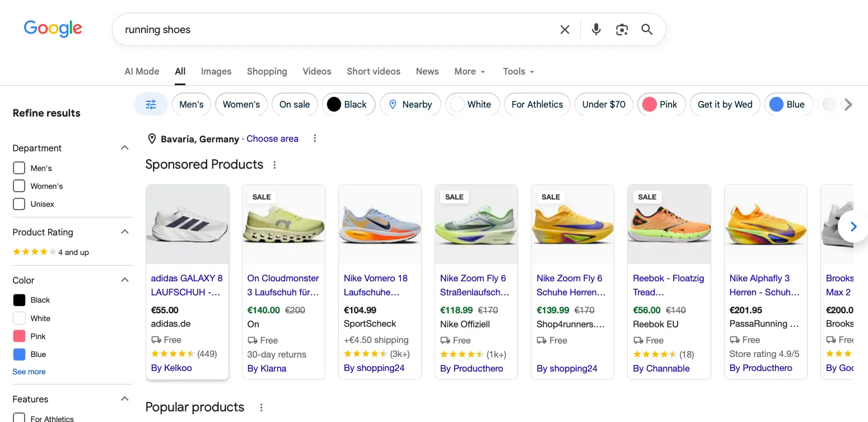Viewport: 868px width, 422px height.
Task: Open the Nike Vomero 18 shoe image
Action: [x=380, y=224]
